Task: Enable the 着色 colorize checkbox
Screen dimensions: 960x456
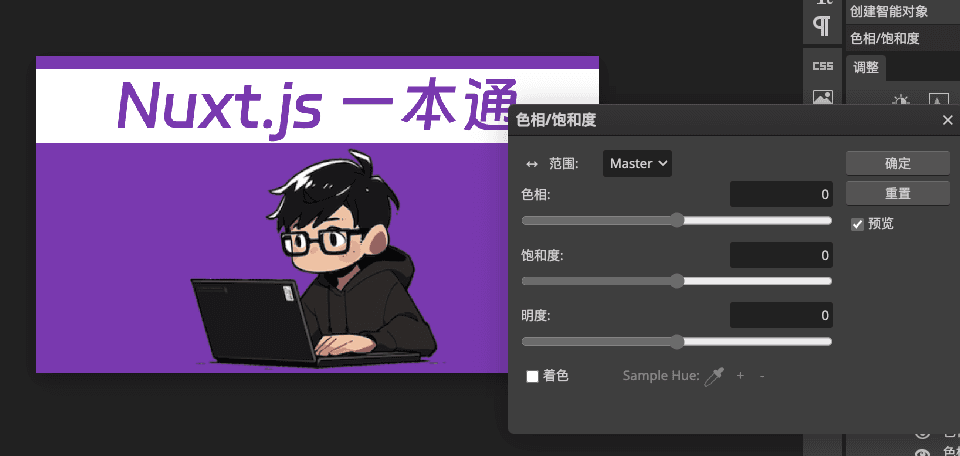Action: (x=533, y=376)
